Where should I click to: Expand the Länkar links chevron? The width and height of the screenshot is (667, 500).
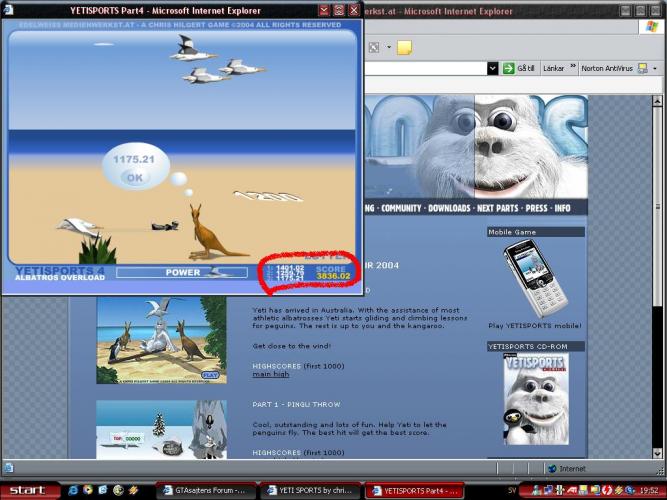tap(573, 66)
